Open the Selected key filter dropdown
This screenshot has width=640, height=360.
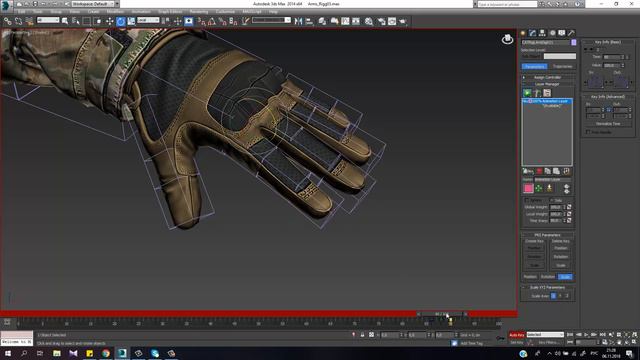tap(545, 335)
